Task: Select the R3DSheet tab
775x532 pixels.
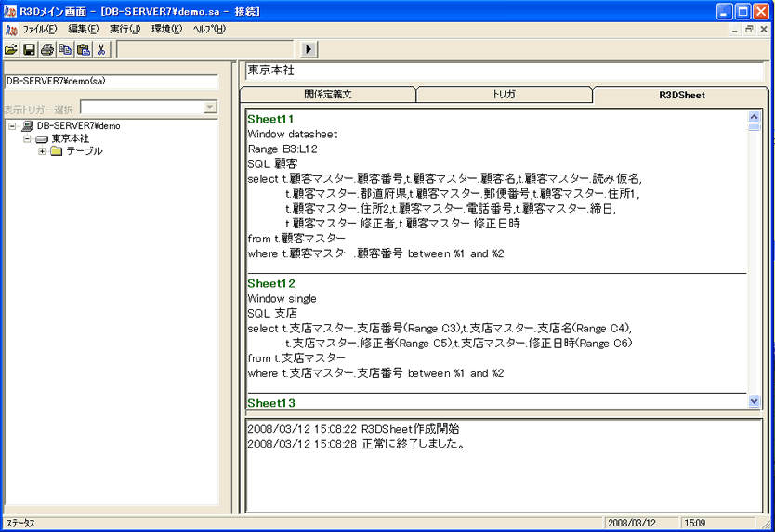Action: tap(681, 95)
